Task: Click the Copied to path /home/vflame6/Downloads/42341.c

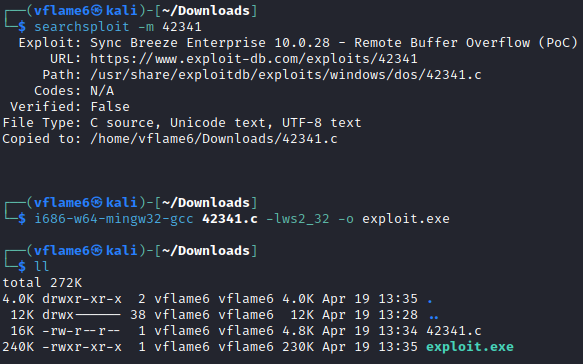Action: 214,139
